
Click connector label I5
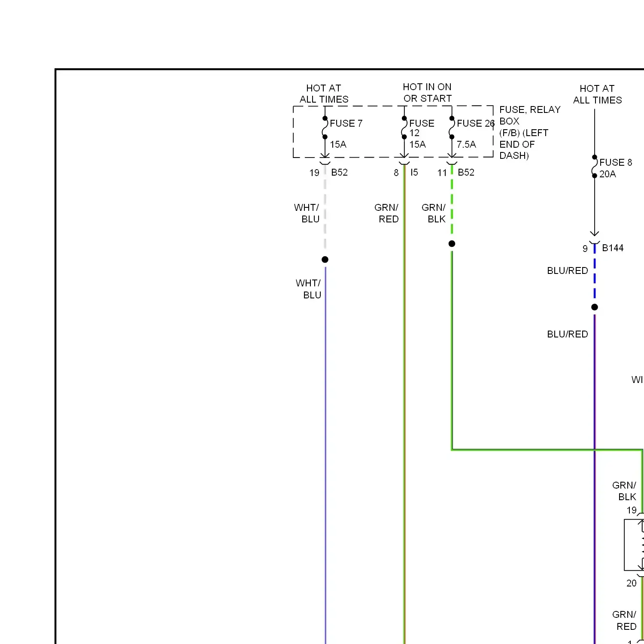414,172
